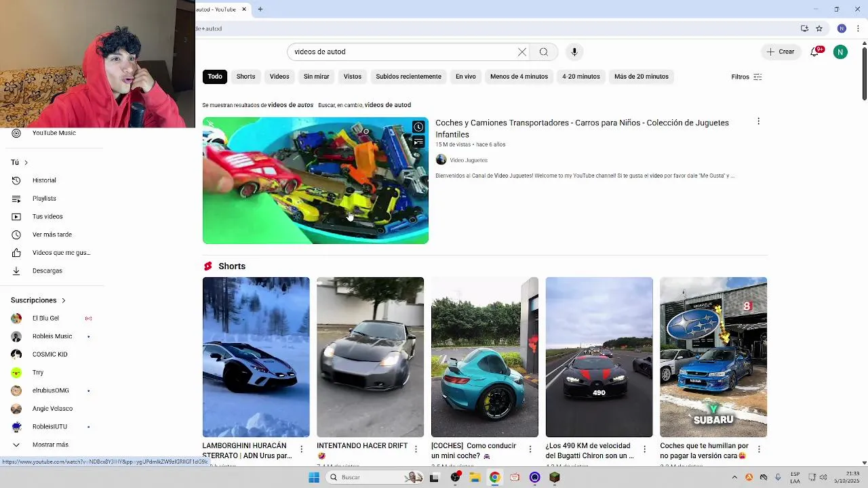The image size is (868, 488).
Task: Click the install app icon in address bar
Action: coord(804,28)
